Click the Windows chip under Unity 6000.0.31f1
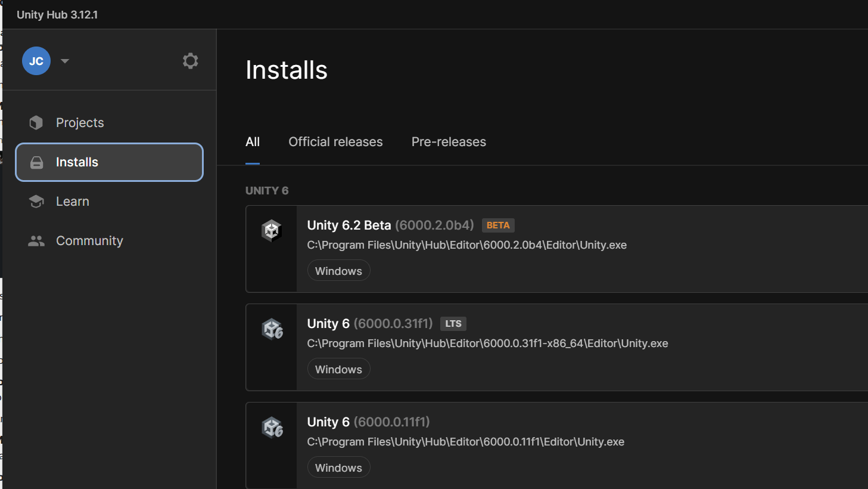The image size is (868, 489). [x=338, y=369]
